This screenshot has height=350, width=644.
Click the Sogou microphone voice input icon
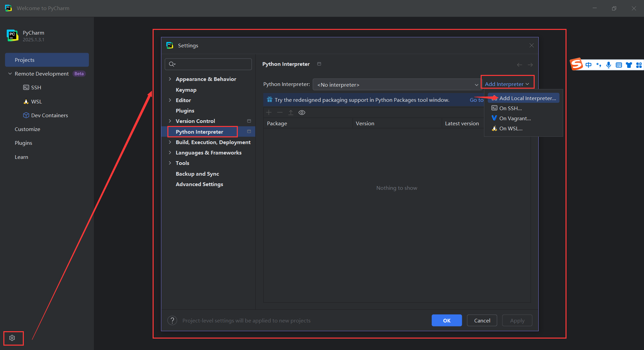click(x=608, y=65)
